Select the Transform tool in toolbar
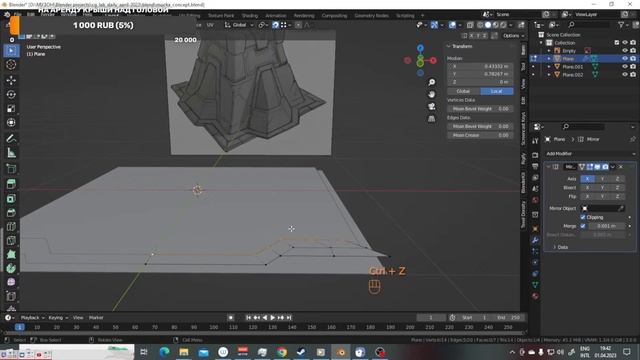Viewport: 640px width, 360px height. click(x=11, y=122)
